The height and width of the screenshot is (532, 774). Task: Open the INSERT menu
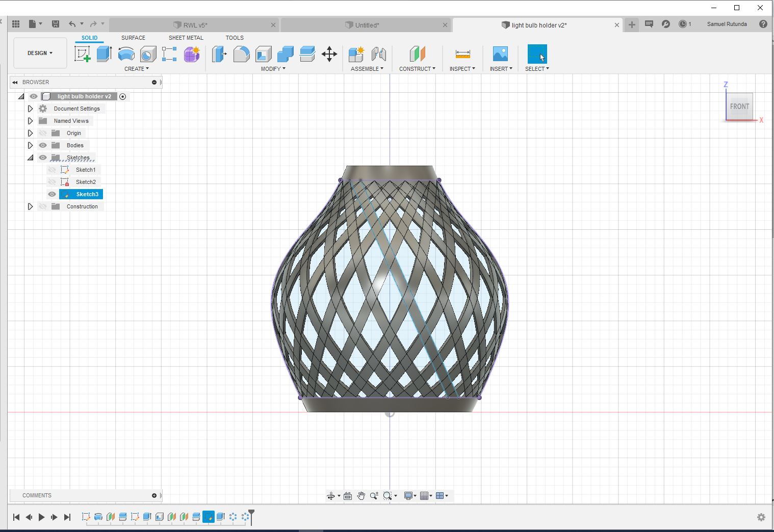point(501,69)
